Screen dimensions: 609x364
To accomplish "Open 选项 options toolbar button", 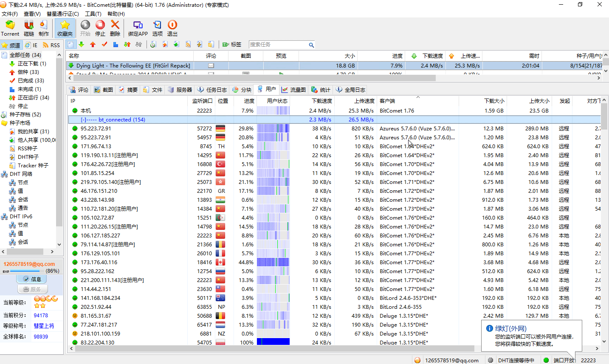I will click(x=157, y=28).
